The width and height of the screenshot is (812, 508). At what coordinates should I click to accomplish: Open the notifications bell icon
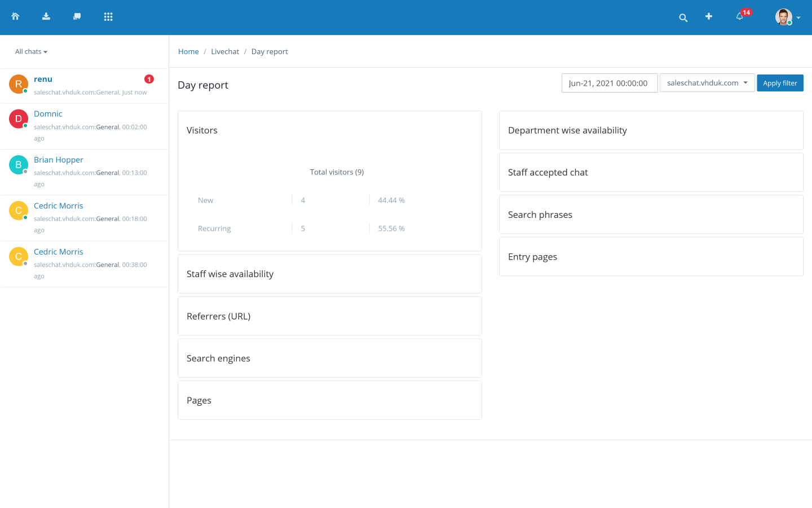coord(739,17)
